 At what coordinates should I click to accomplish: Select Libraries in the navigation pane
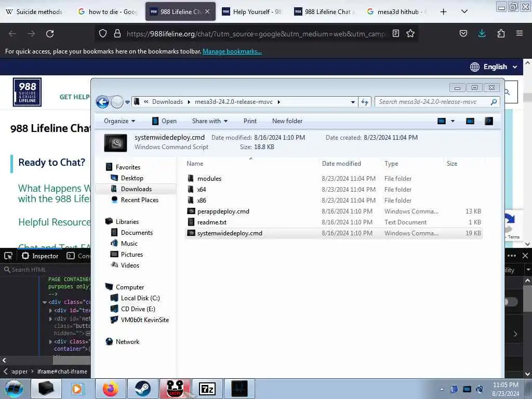127,221
